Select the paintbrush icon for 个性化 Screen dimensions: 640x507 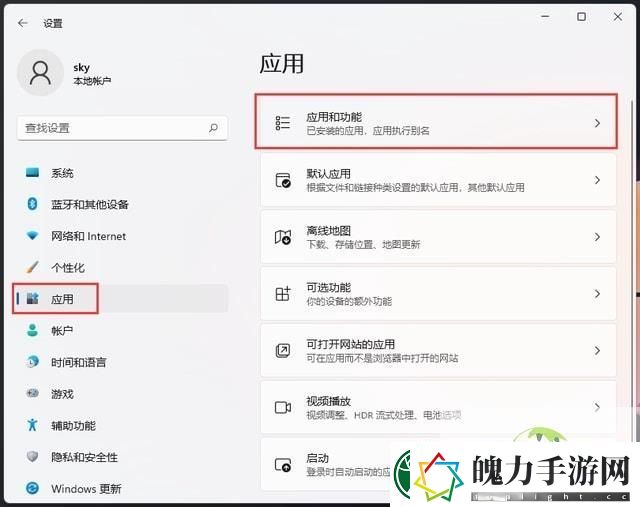pos(32,267)
